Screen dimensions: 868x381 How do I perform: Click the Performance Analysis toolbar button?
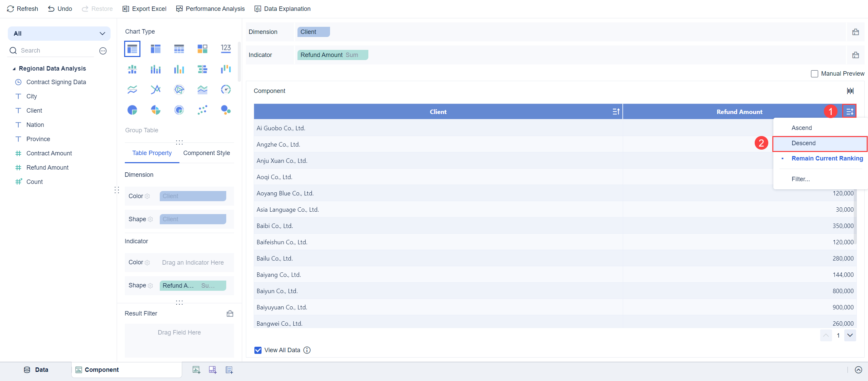coord(210,9)
